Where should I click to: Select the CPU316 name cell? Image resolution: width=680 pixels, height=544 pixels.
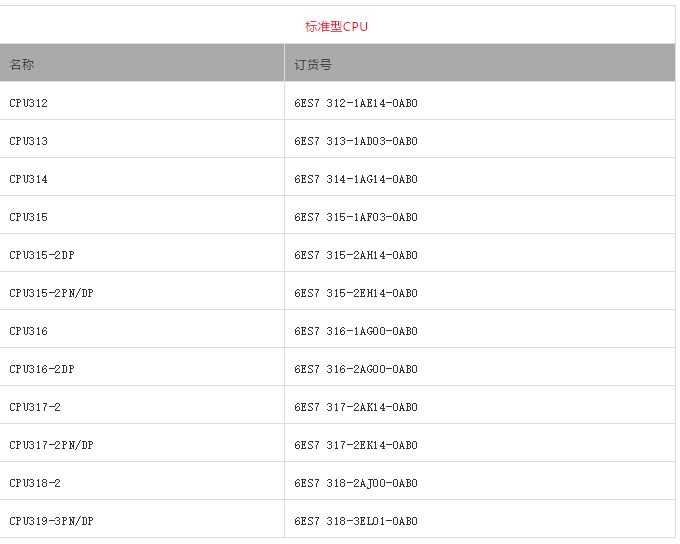pos(29,331)
